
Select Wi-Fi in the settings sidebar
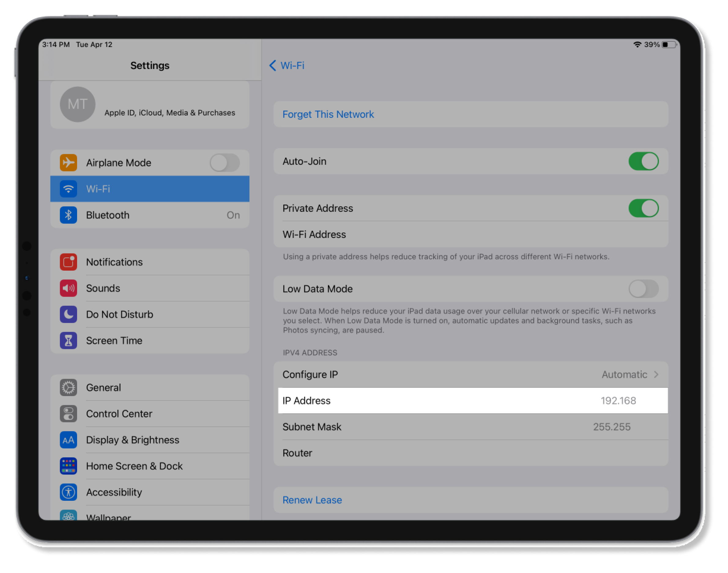point(150,189)
